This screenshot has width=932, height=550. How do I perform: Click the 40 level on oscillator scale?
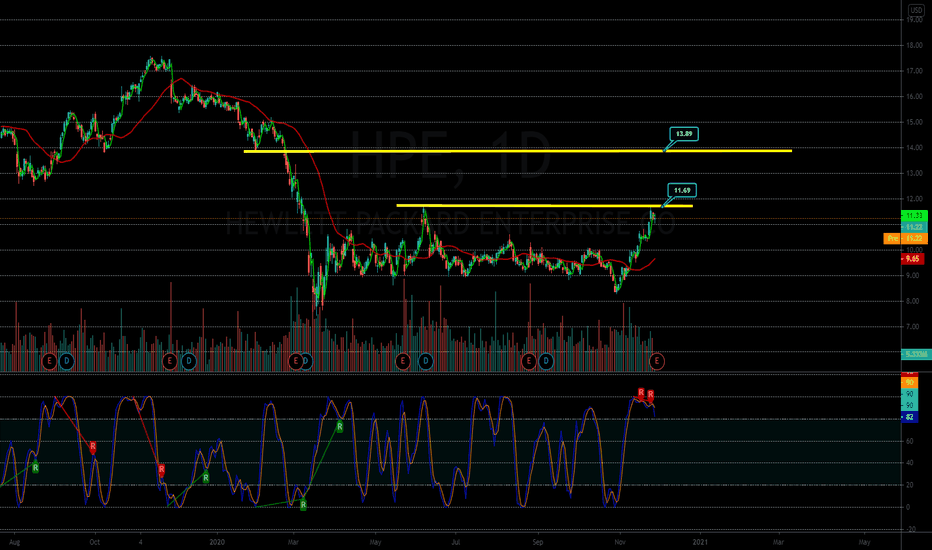click(x=909, y=463)
